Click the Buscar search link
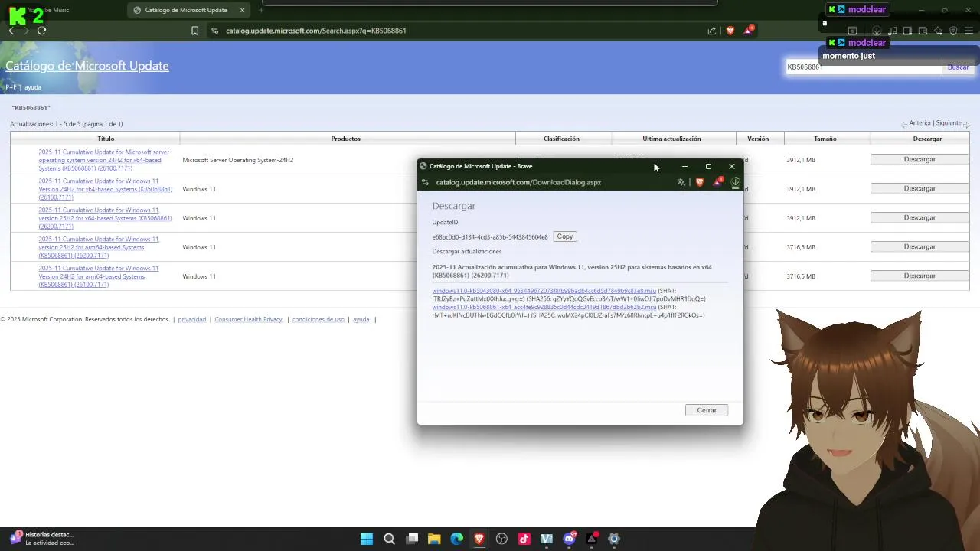 (x=958, y=67)
